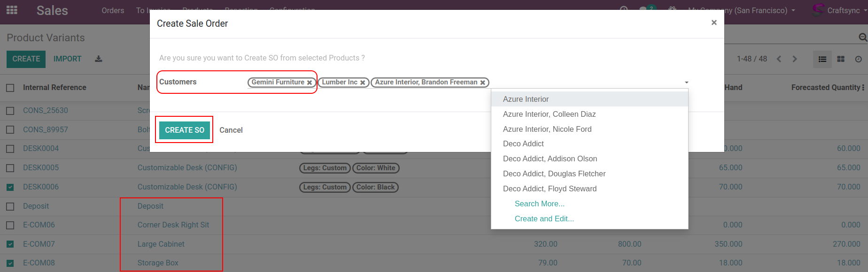Choose Search More... in dropdown

(540, 204)
